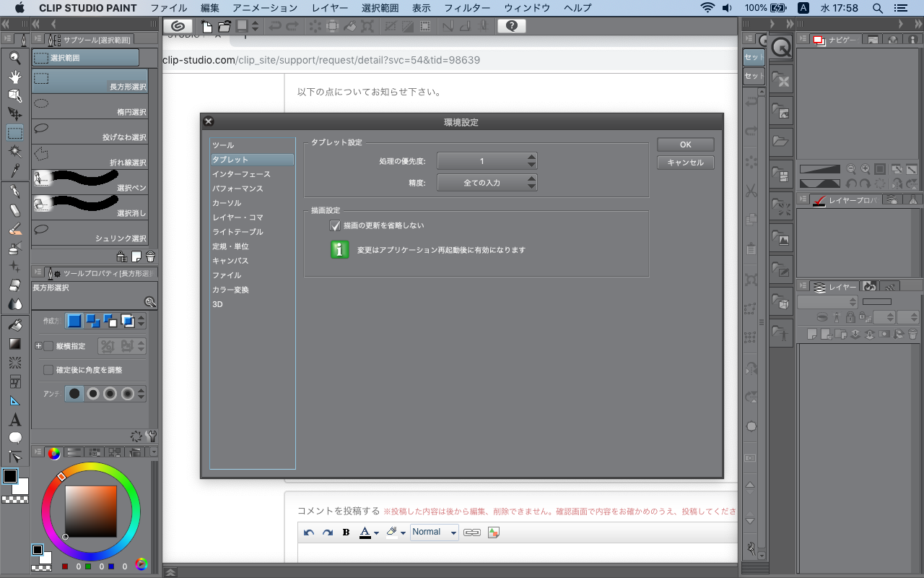The width and height of the screenshot is (924, 578).
Task: Select the Balloon tool
Action: [15, 438]
